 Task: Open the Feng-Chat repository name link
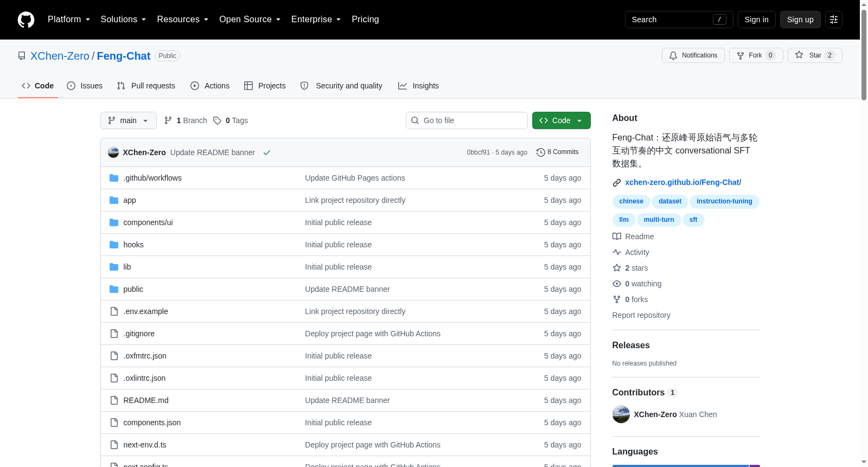click(124, 56)
